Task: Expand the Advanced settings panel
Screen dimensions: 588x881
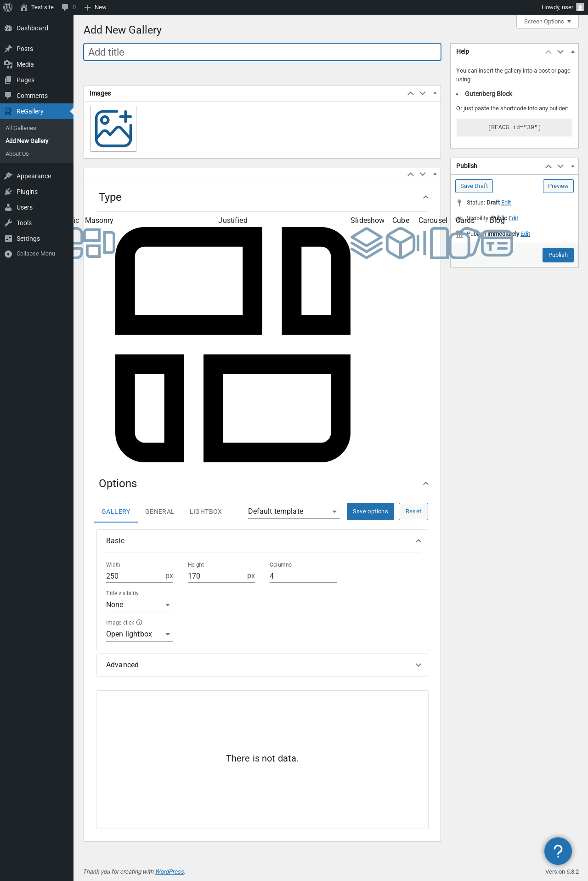Action: [x=262, y=665]
